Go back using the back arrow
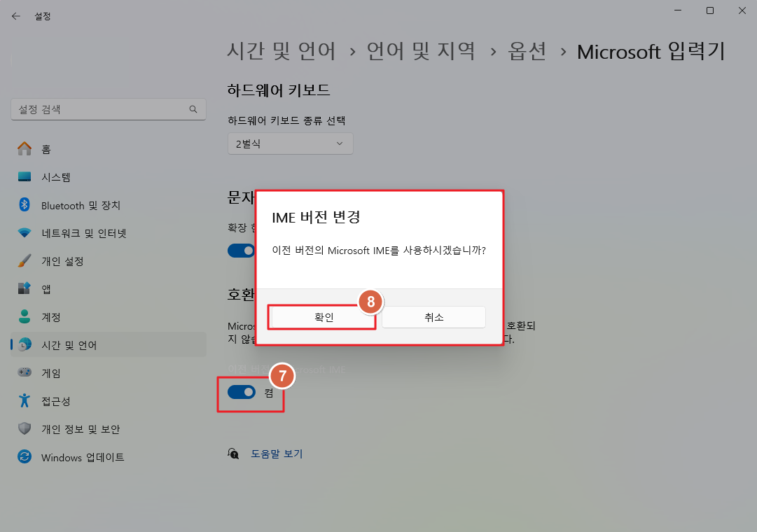The height and width of the screenshot is (532, 757). (15, 15)
